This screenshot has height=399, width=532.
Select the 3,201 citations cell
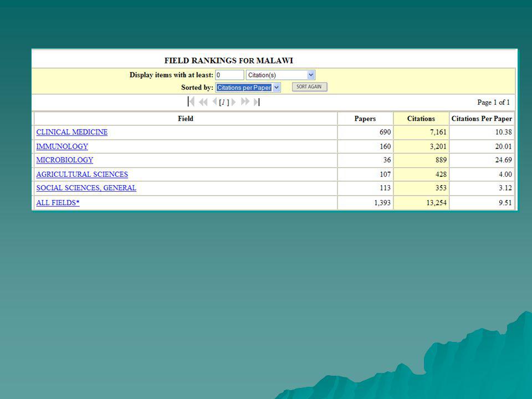pos(421,146)
